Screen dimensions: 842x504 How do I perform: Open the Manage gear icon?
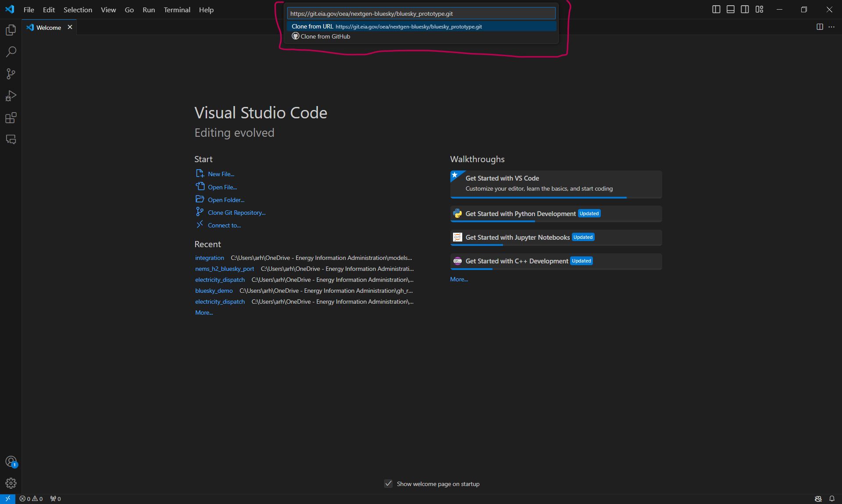[11, 483]
